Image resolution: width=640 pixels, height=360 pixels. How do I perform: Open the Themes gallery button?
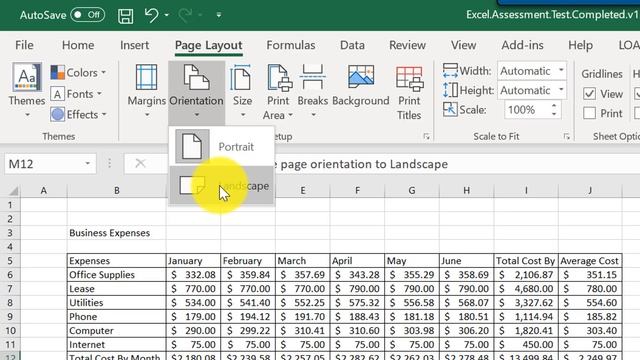pos(27,90)
